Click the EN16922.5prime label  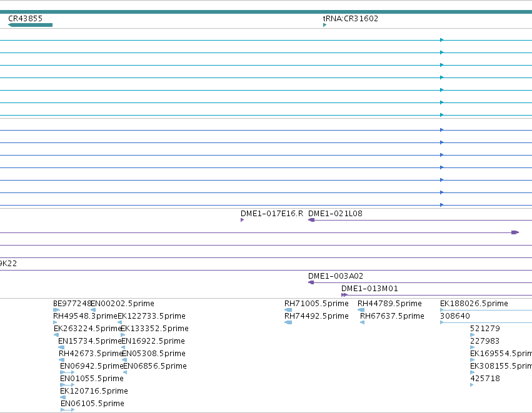click(153, 341)
